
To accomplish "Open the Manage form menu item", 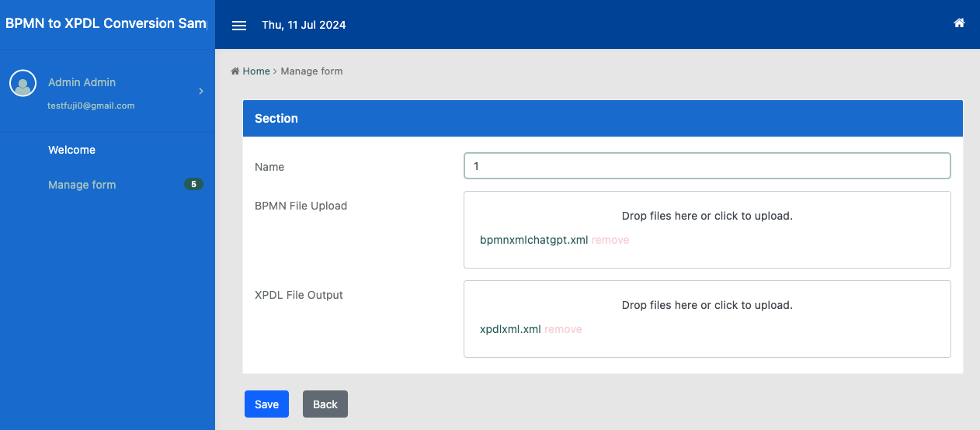I will [82, 185].
